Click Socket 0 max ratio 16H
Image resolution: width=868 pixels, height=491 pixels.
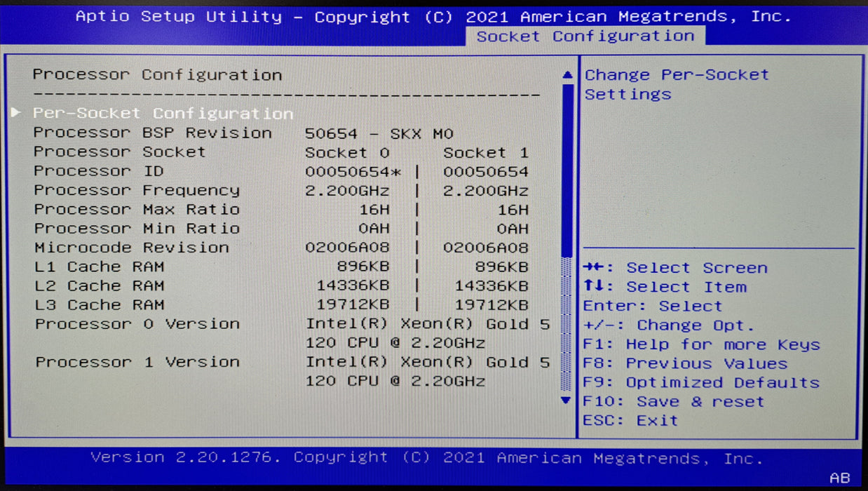coord(374,210)
